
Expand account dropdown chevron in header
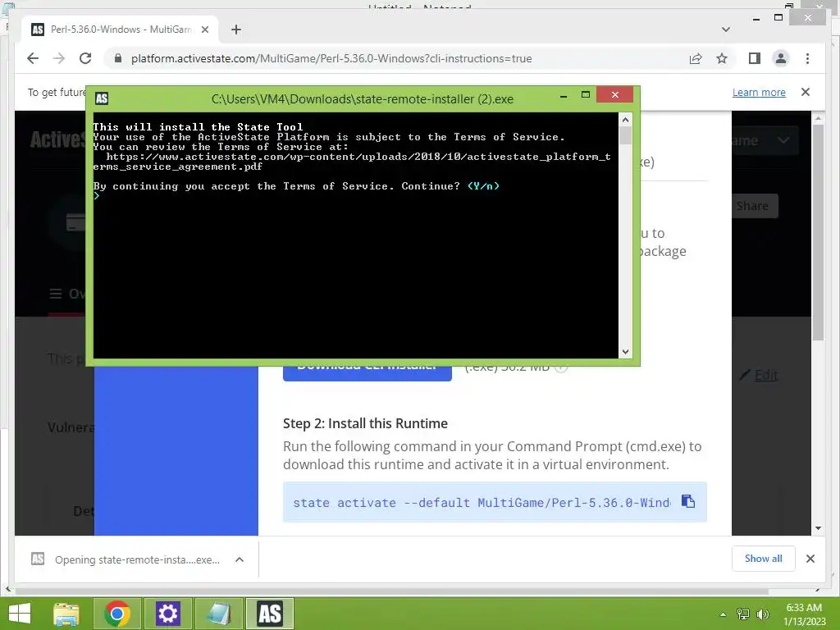(783, 140)
